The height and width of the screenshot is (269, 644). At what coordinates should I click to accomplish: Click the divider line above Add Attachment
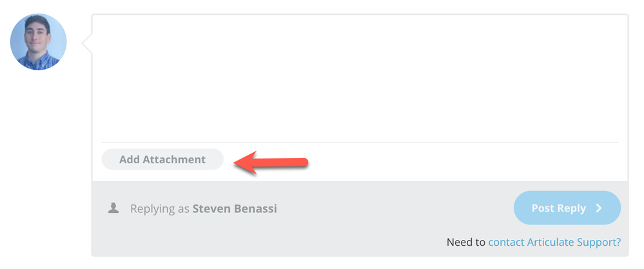tap(359, 142)
